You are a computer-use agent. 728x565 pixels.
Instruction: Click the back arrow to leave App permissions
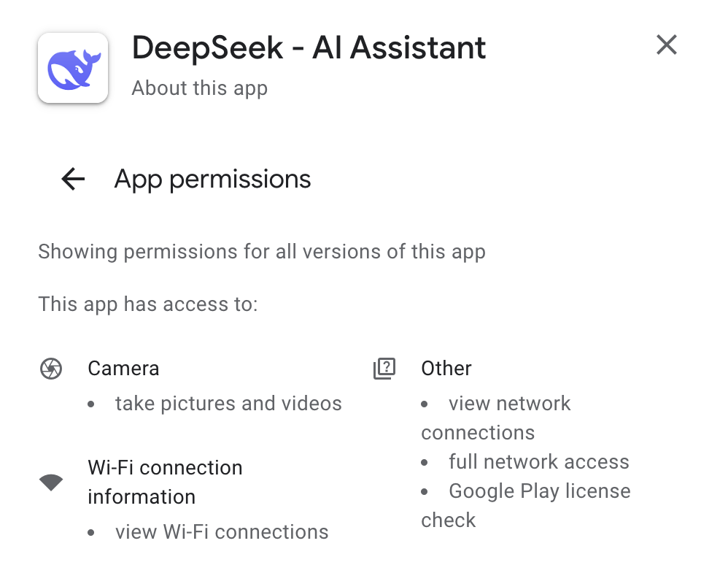pos(72,179)
